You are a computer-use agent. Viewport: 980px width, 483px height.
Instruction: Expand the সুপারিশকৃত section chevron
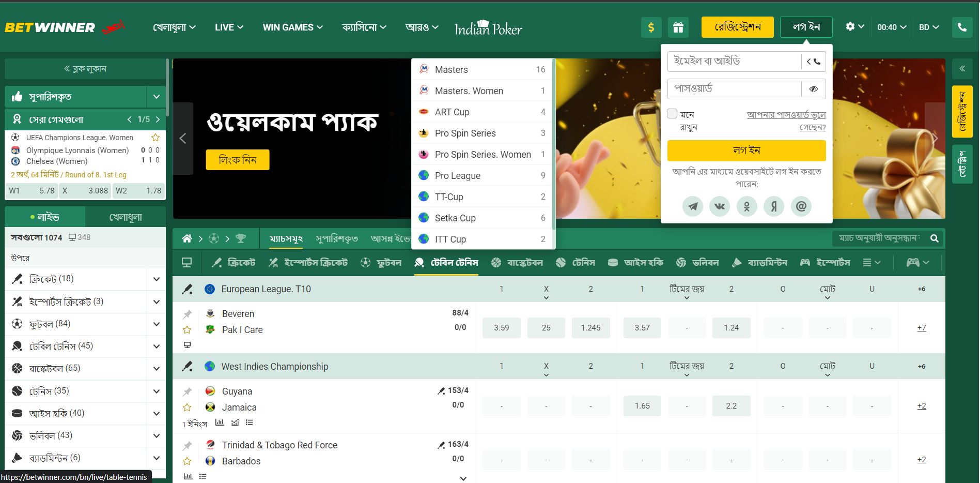pyautogui.click(x=156, y=97)
